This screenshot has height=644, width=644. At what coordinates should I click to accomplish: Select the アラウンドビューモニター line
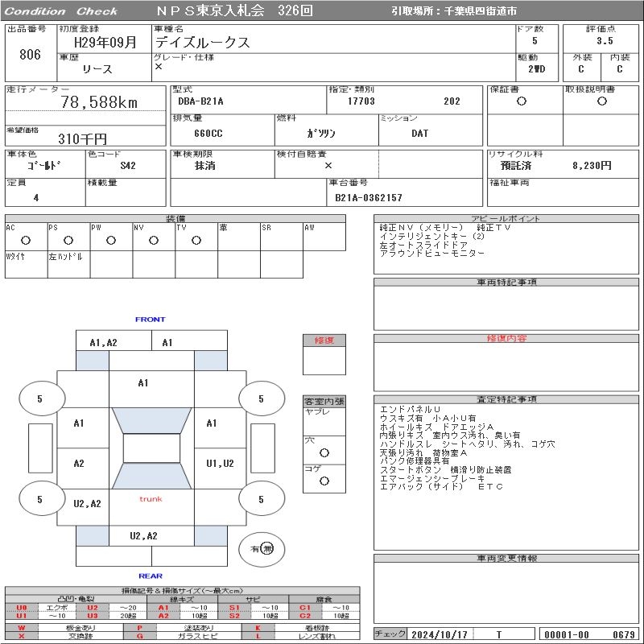[x=432, y=253]
